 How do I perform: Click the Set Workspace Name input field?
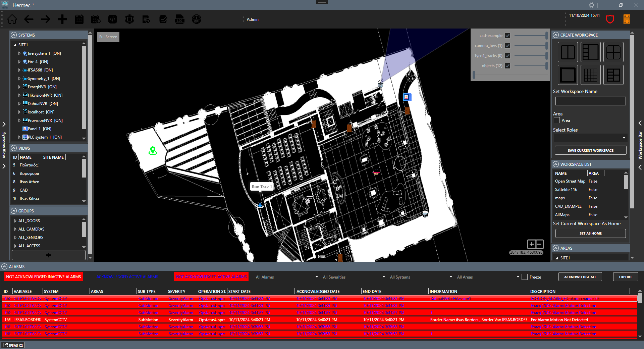[590, 101]
